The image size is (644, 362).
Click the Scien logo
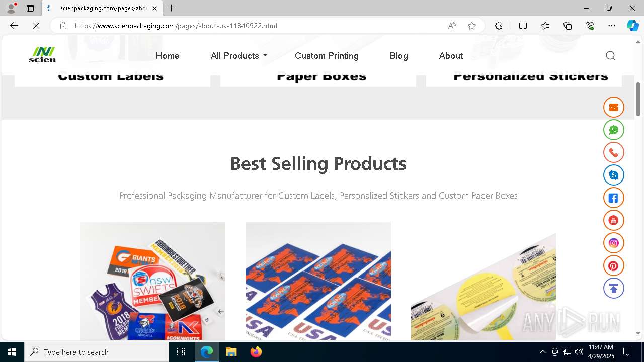42,55
